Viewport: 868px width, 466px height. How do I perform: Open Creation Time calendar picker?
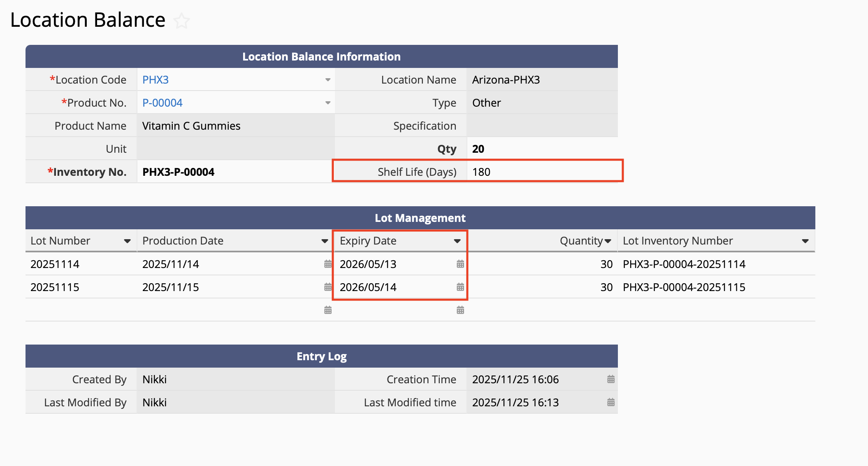tap(610, 379)
